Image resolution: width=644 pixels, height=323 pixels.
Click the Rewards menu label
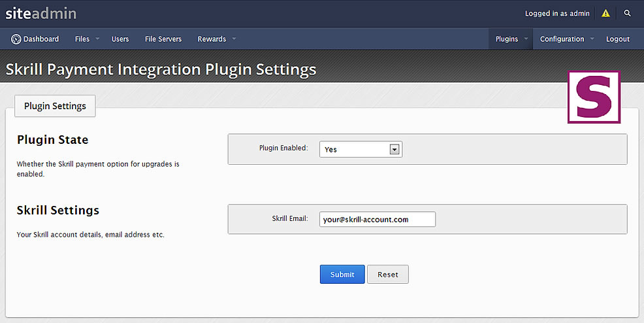212,39
